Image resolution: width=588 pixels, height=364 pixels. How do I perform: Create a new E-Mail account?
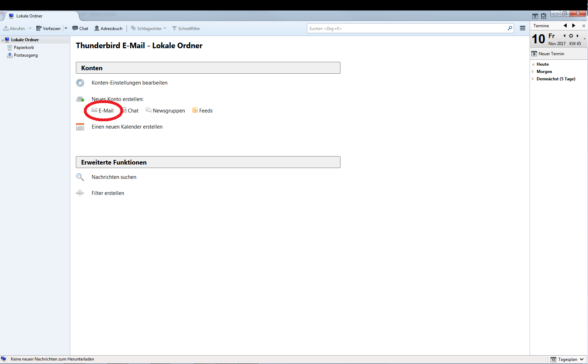click(106, 111)
